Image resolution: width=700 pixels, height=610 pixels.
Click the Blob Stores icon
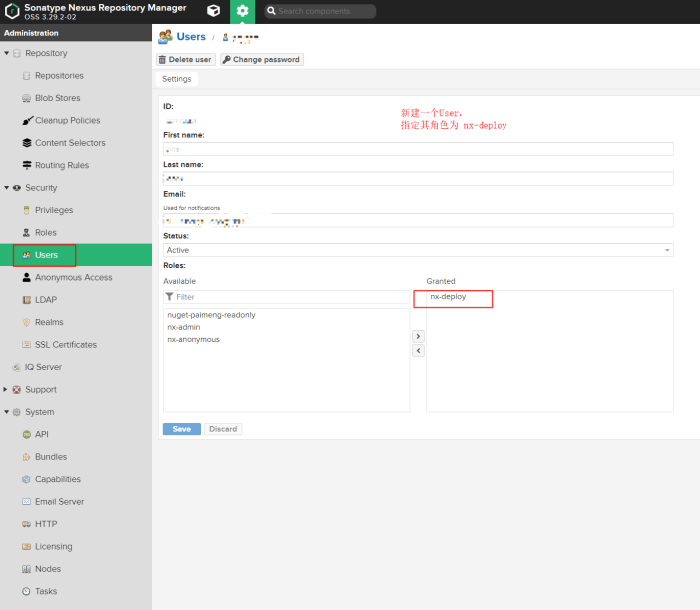(x=27, y=98)
